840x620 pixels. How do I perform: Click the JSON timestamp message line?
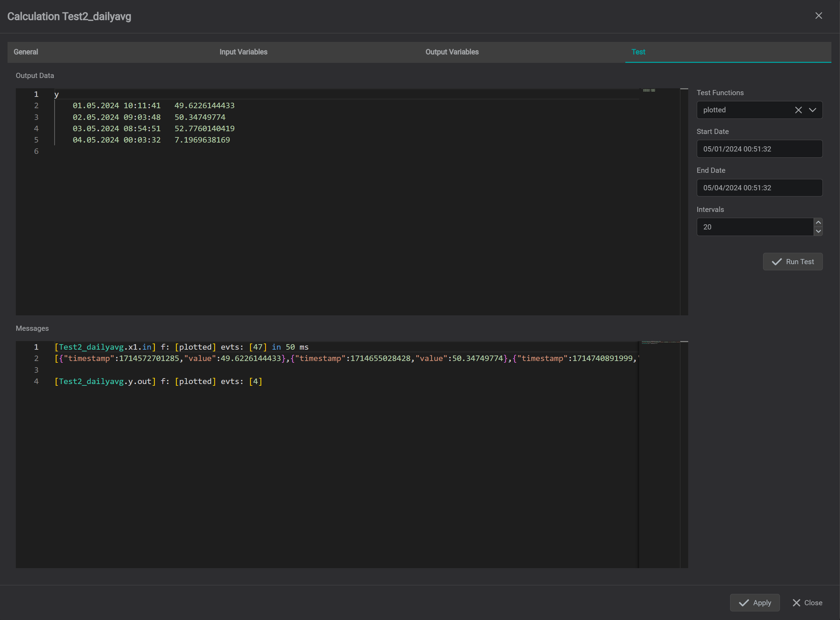pyautogui.click(x=346, y=358)
